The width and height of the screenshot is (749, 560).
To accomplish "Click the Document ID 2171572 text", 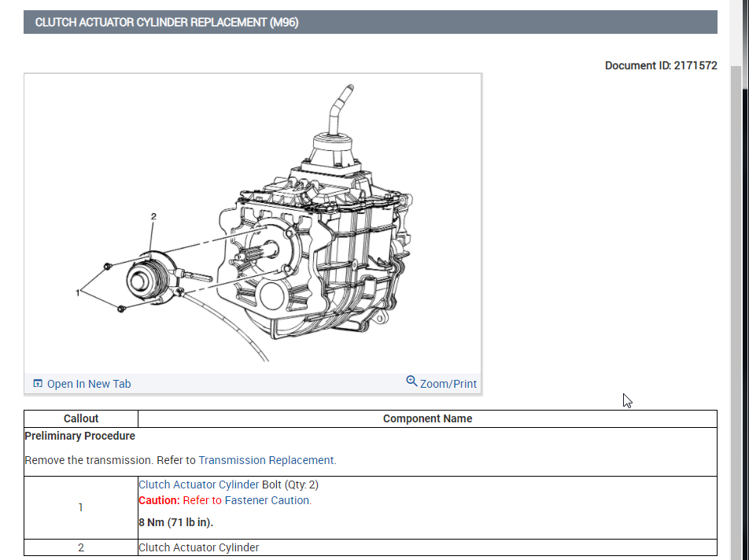I will click(x=660, y=65).
